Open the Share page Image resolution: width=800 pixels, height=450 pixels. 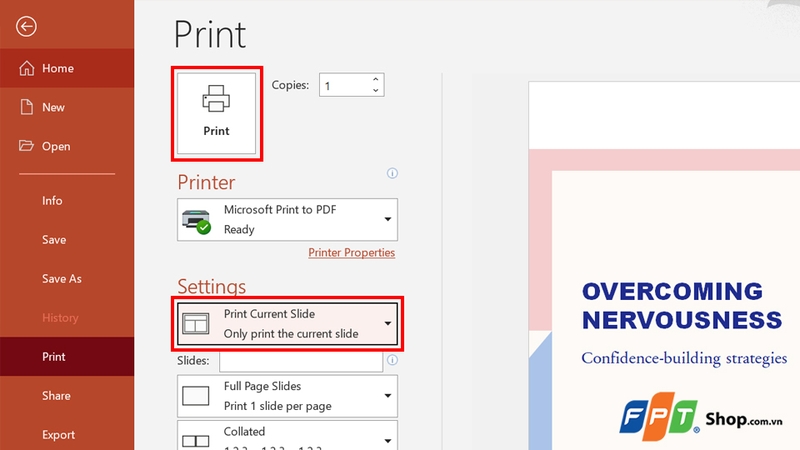pos(67,395)
